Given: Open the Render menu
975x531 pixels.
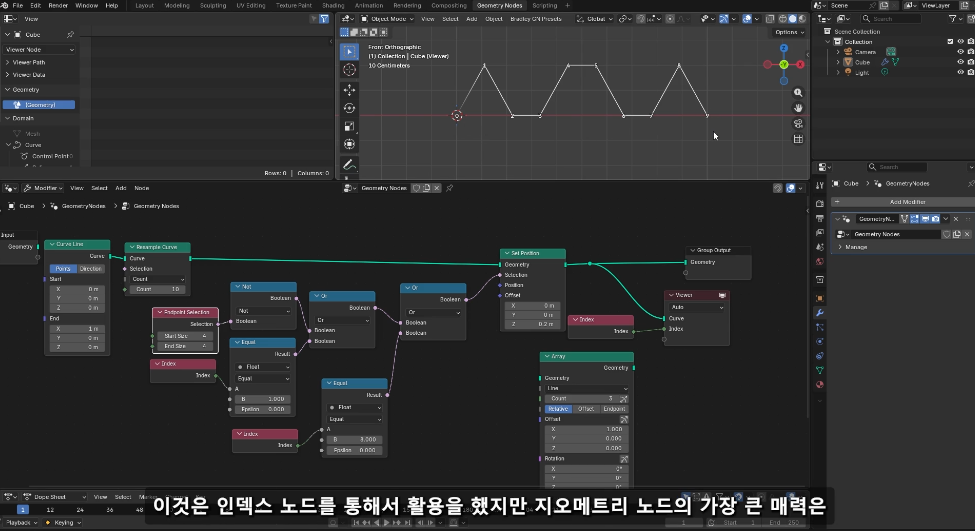Looking at the screenshot, I should pos(58,5).
